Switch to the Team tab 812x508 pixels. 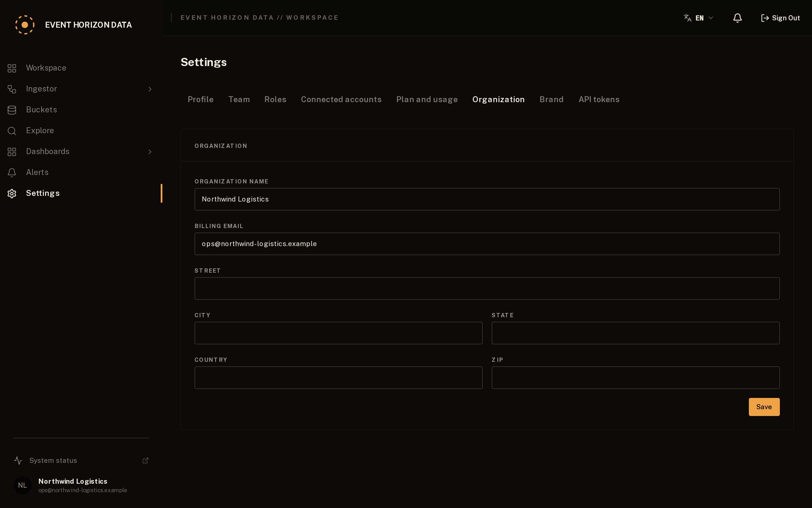[x=239, y=99]
